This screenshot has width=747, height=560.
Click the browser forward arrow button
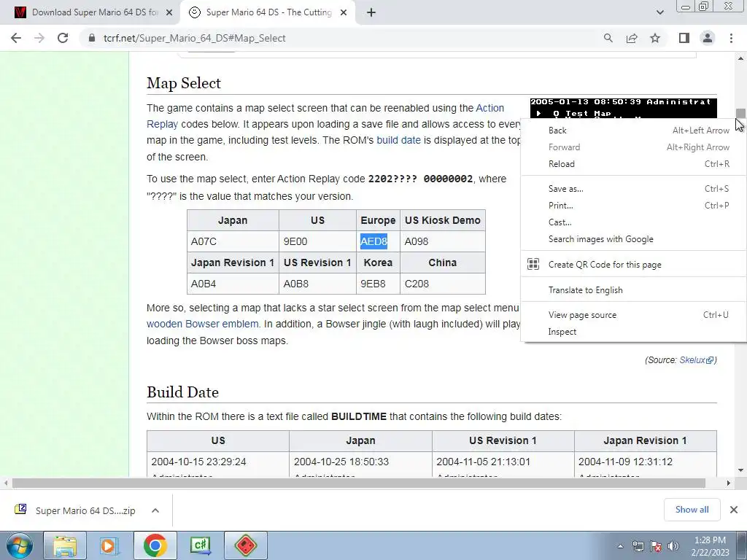click(x=39, y=38)
